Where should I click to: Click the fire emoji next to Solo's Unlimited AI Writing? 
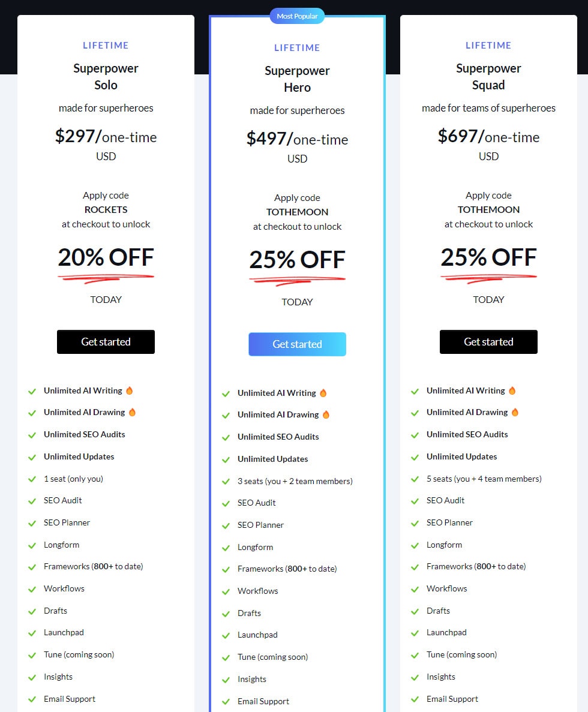129,390
